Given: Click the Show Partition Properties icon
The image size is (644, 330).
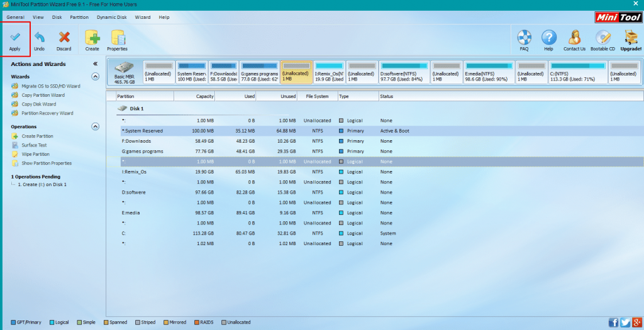Looking at the screenshot, I should coord(15,163).
